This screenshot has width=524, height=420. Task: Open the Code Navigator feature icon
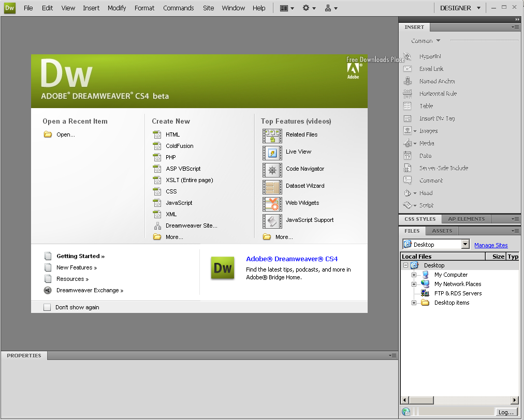pos(272,170)
